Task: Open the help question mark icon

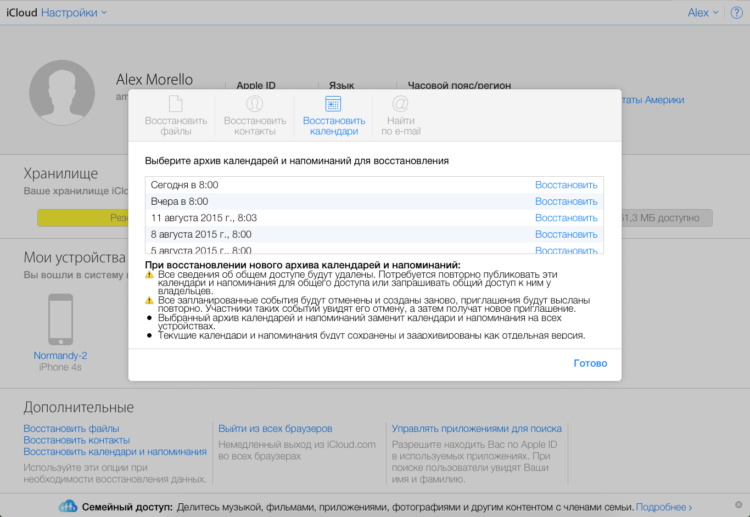Action: [737, 13]
